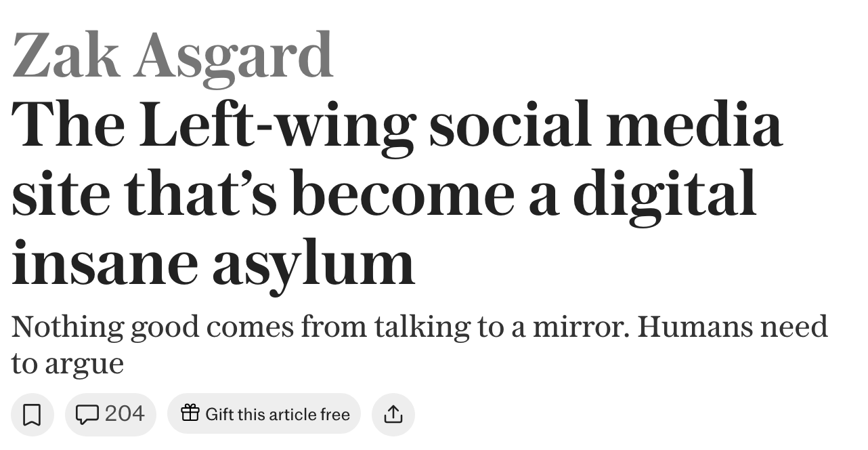Click the word 'free' on the gift button

tap(336, 414)
